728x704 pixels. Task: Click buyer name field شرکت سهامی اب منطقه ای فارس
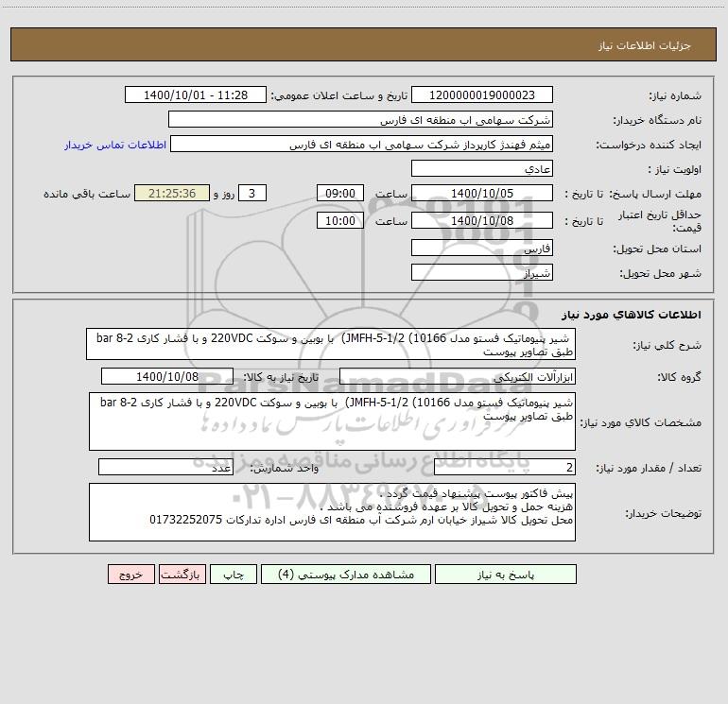click(x=360, y=119)
